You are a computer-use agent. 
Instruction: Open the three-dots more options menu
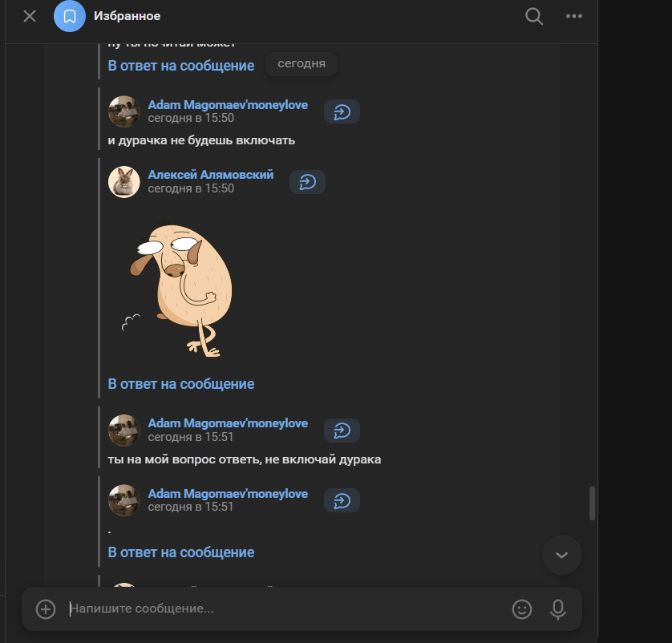[574, 16]
